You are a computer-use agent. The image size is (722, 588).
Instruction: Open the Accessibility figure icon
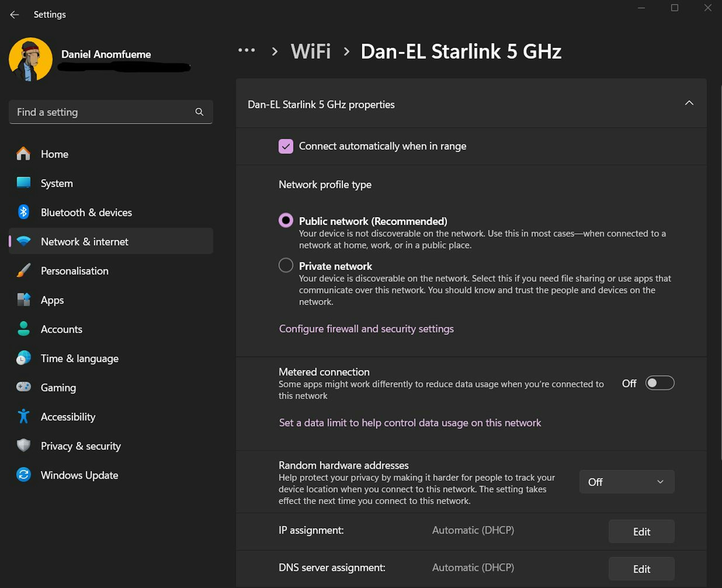(23, 416)
